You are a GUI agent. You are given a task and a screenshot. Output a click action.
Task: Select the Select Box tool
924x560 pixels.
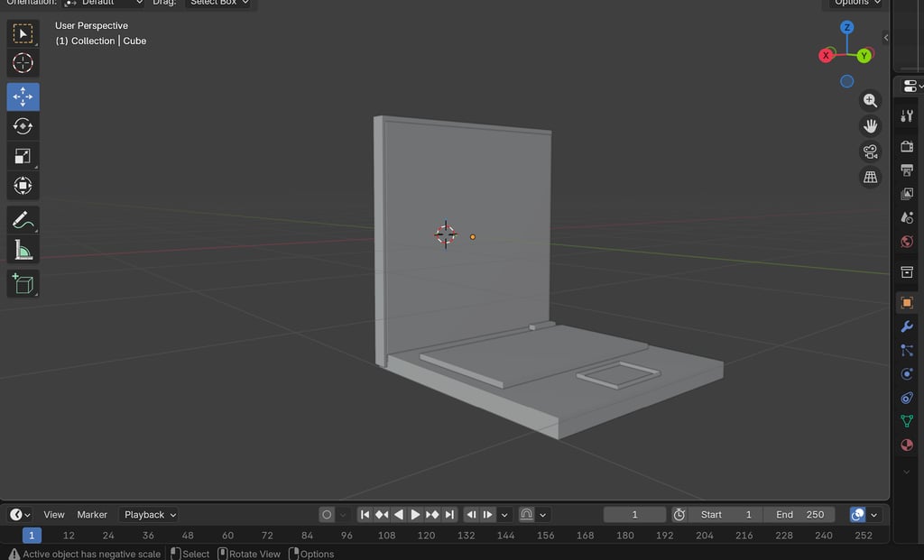click(23, 33)
